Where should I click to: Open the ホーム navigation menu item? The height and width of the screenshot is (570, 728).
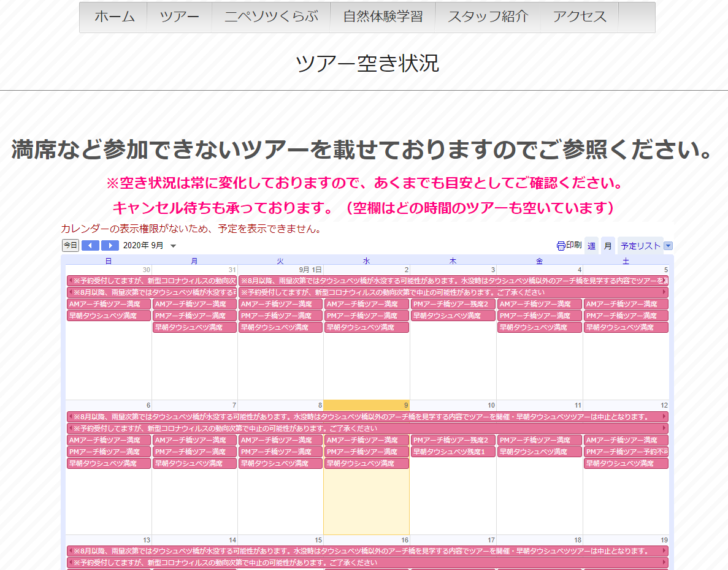coord(114,17)
